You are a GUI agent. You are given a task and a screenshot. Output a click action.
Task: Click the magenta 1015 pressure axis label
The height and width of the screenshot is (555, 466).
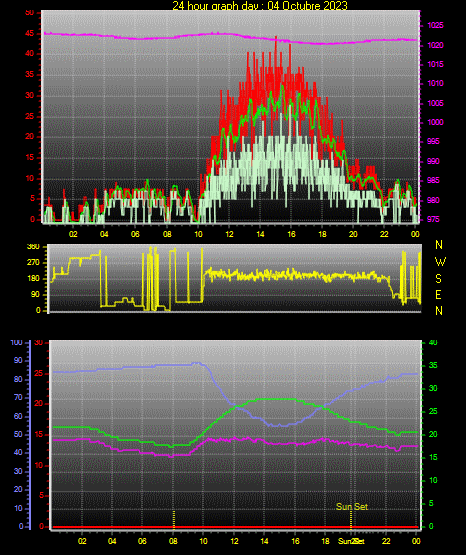(x=435, y=64)
